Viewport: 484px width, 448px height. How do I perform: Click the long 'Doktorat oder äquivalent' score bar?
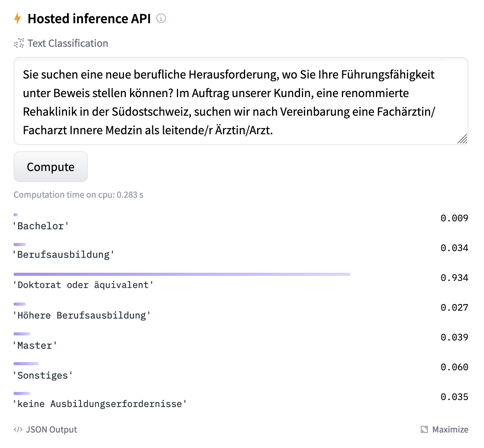[x=182, y=274]
